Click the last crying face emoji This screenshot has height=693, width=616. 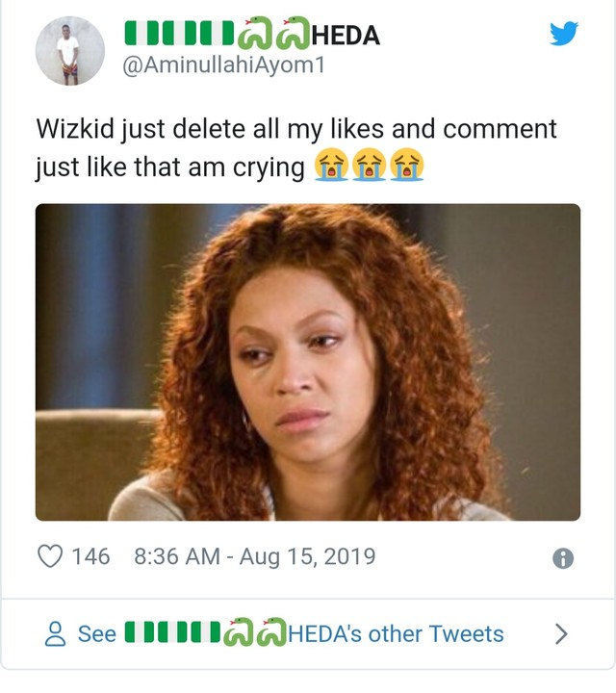click(407, 167)
